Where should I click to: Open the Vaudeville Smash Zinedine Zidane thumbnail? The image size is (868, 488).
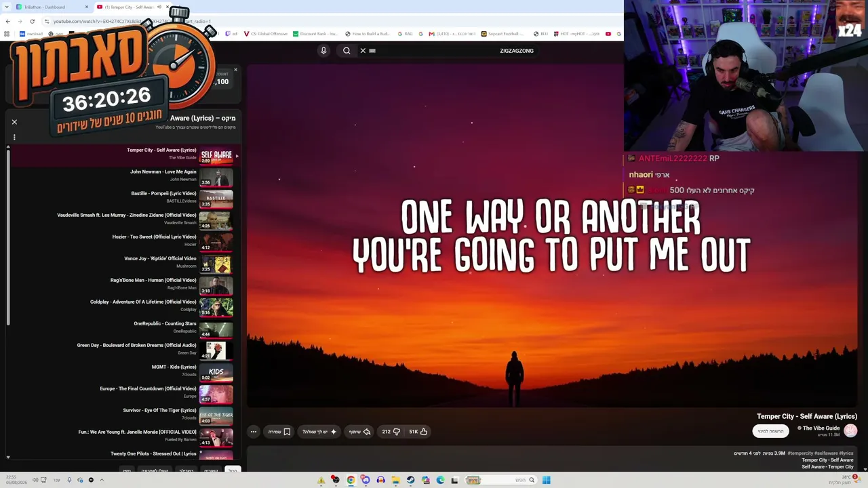click(216, 220)
